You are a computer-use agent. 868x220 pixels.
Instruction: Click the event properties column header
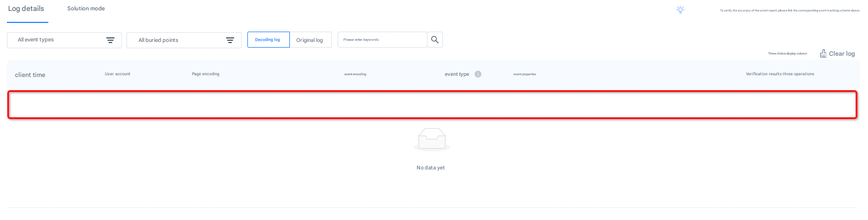click(525, 74)
